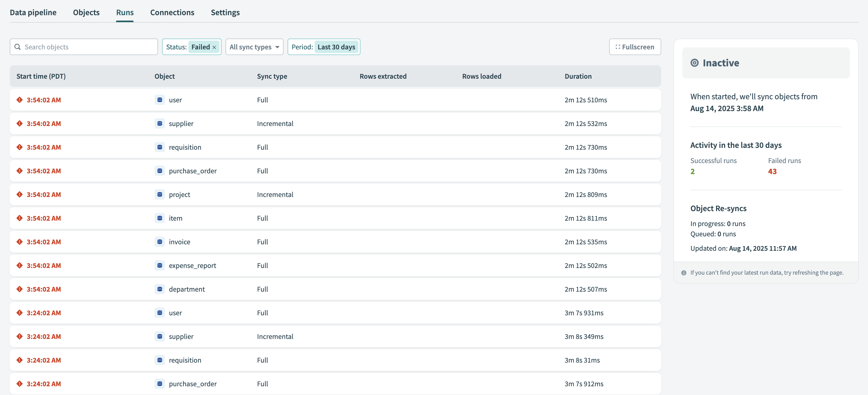Open the Status filter selector
Viewport: 868px width, 395px height.
[x=176, y=47]
